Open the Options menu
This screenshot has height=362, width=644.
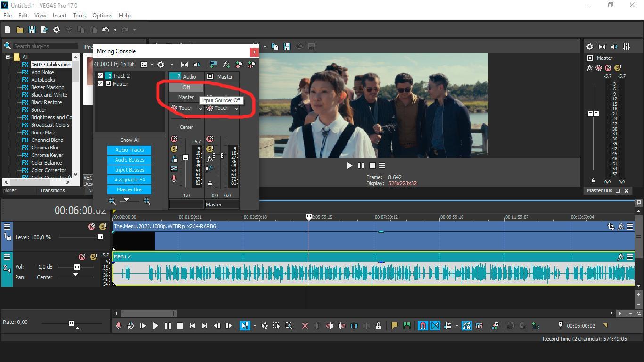tap(102, 16)
